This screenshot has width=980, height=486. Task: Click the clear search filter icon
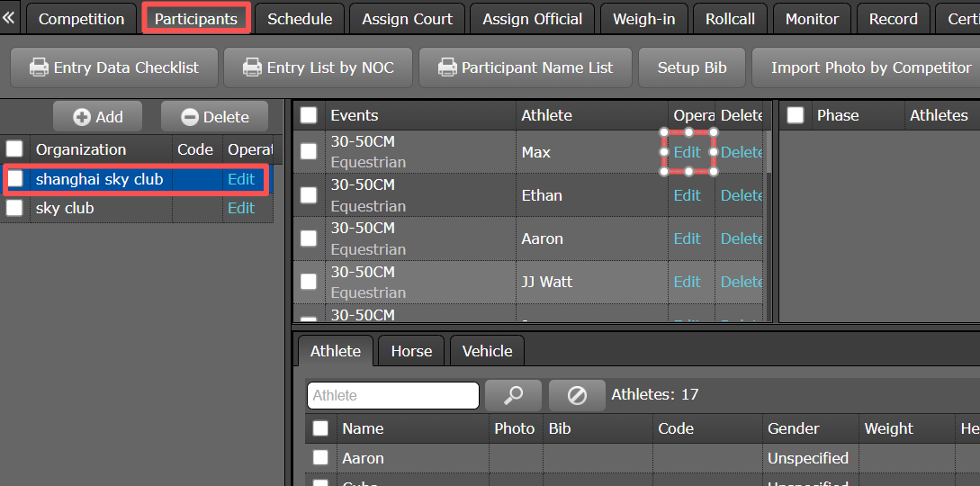[x=577, y=395]
